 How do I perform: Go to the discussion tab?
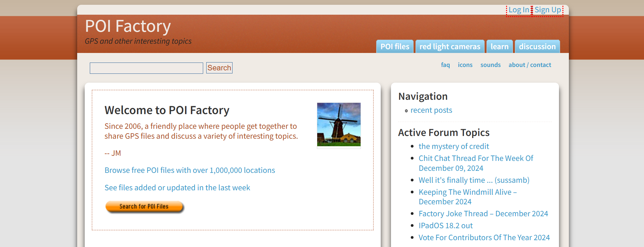tap(537, 46)
